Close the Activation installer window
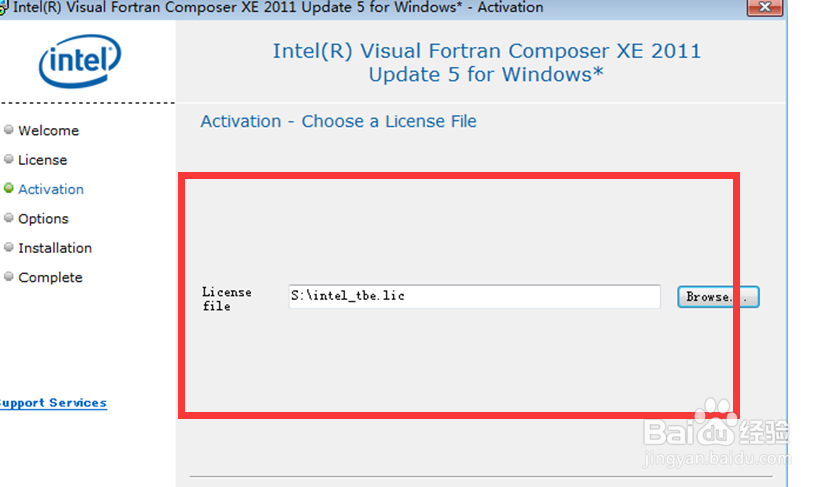Image resolution: width=839 pixels, height=487 pixels. point(765,7)
